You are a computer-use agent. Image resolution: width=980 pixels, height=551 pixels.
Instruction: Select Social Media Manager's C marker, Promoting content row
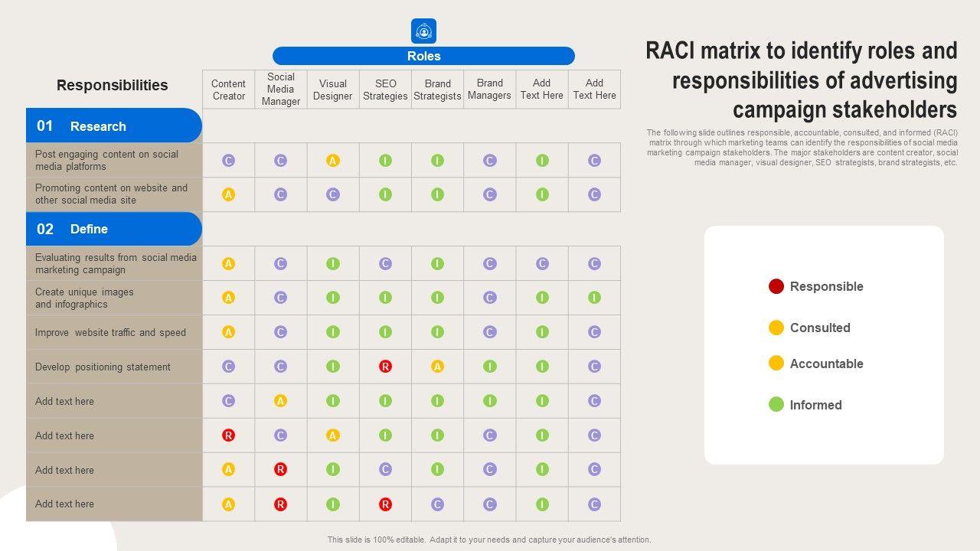(280, 194)
